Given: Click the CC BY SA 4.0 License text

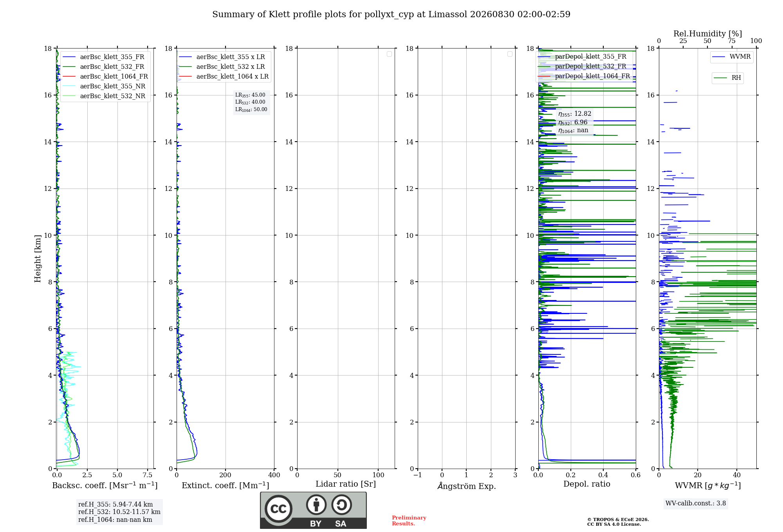Looking at the screenshot, I should [614, 524].
